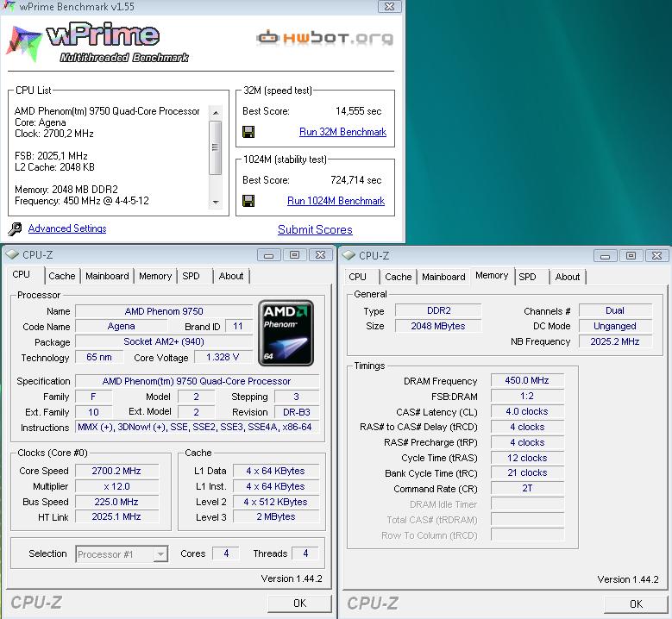Click the Name field AMD Phenom 9750
672x619 pixels.
click(x=164, y=311)
